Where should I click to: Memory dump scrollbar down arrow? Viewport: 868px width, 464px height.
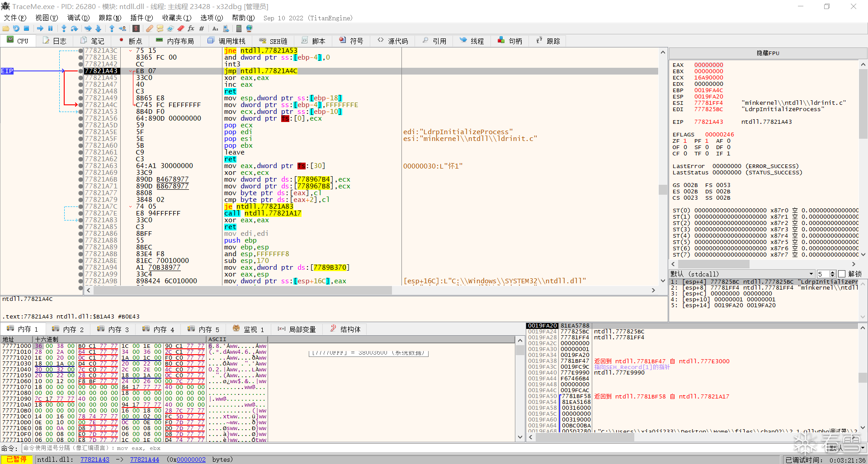(520, 437)
